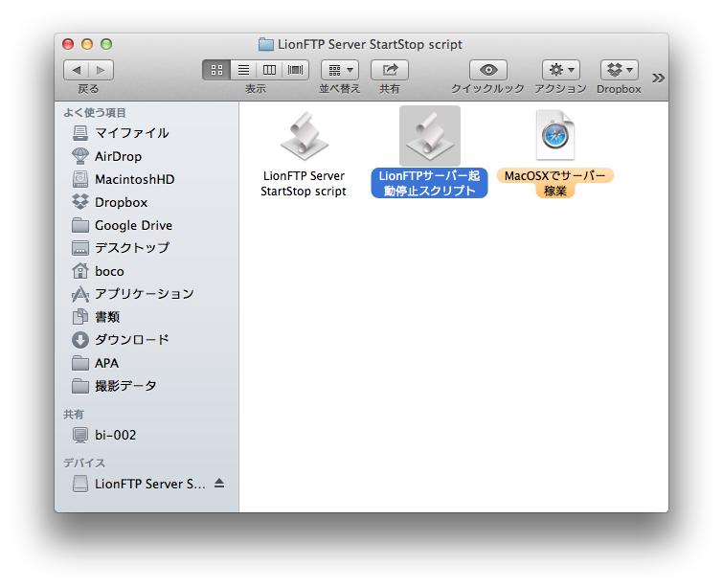The height and width of the screenshot is (588, 723).
Task: Go back with the left arrow button
Action: pos(76,70)
